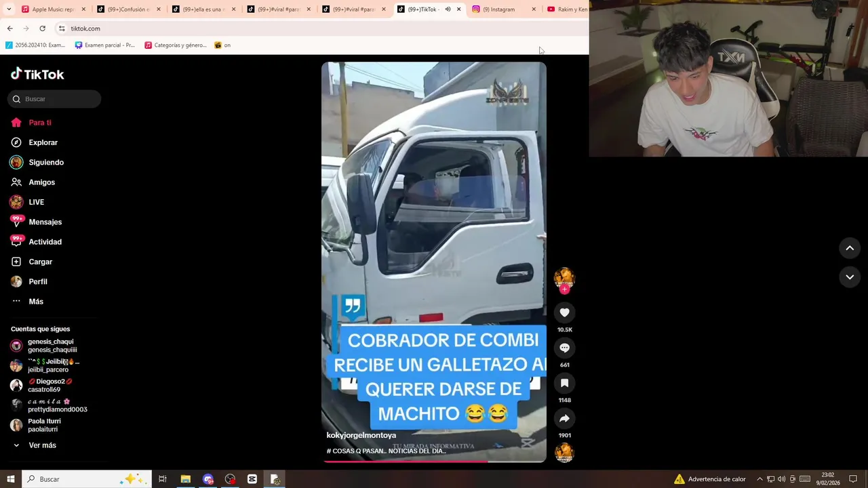868x488 pixels.
Task: Show hidden system tray icons
Action: point(759,479)
